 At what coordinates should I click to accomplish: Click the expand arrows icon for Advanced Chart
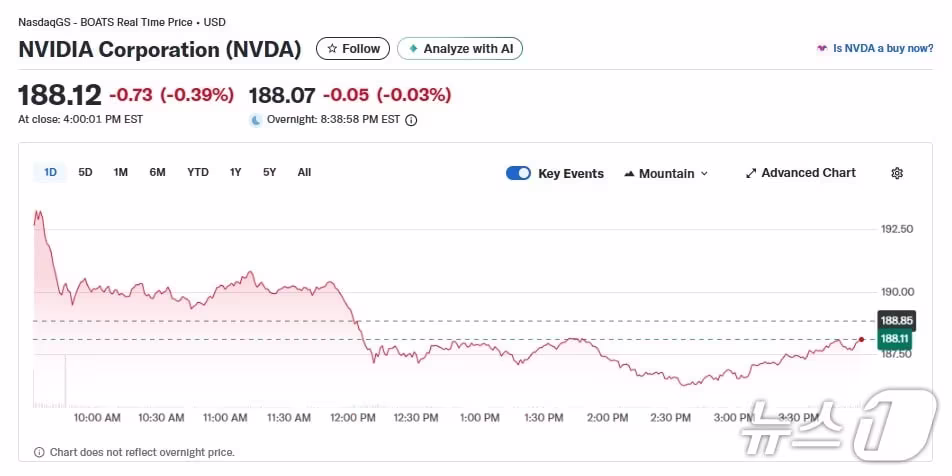click(751, 173)
